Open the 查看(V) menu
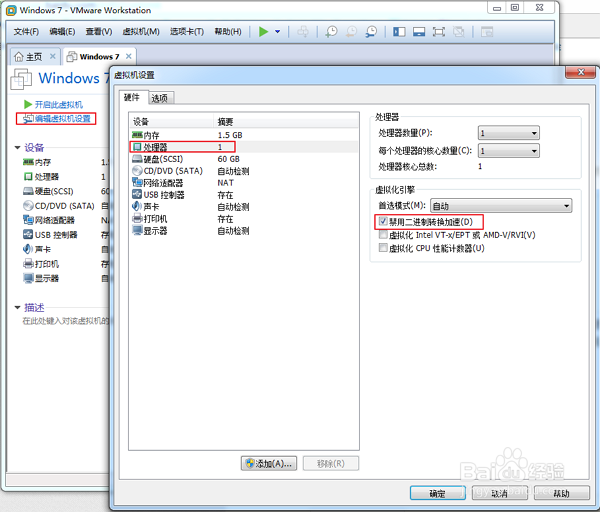 tap(99, 32)
